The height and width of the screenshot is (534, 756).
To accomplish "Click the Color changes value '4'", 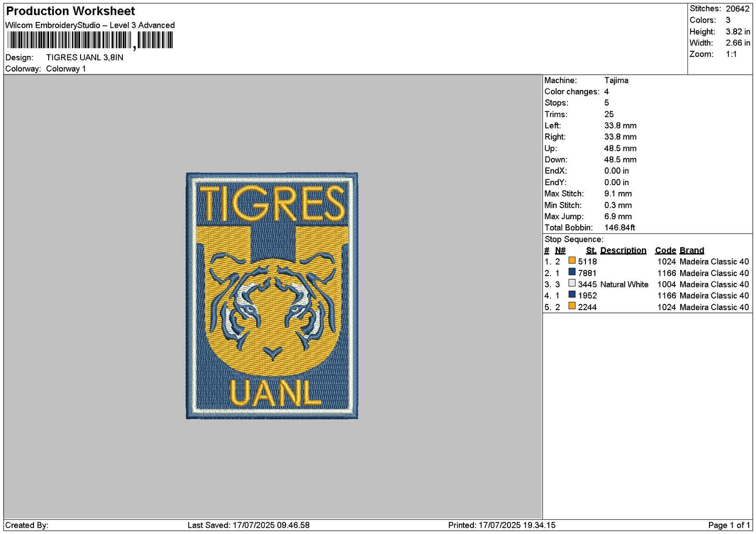I will click(606, 92).
